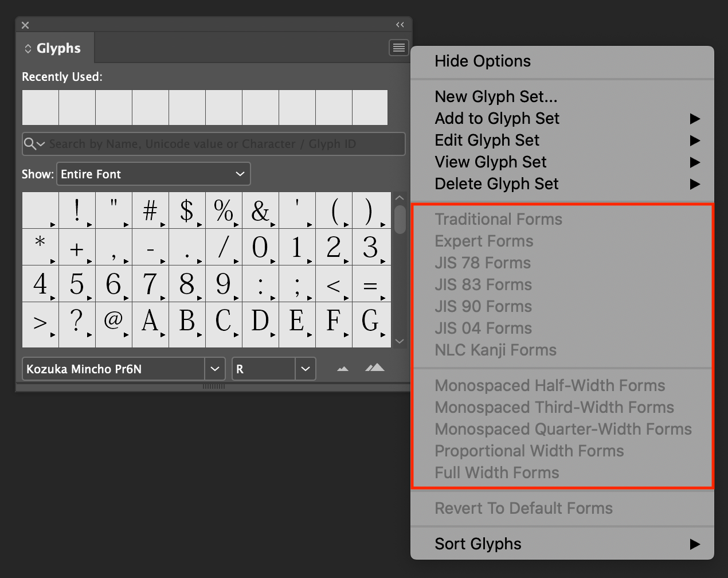Collapse the panel with the double-arrow icon
The height and width of the screenshot is (578, 728).
pos(400,25)
